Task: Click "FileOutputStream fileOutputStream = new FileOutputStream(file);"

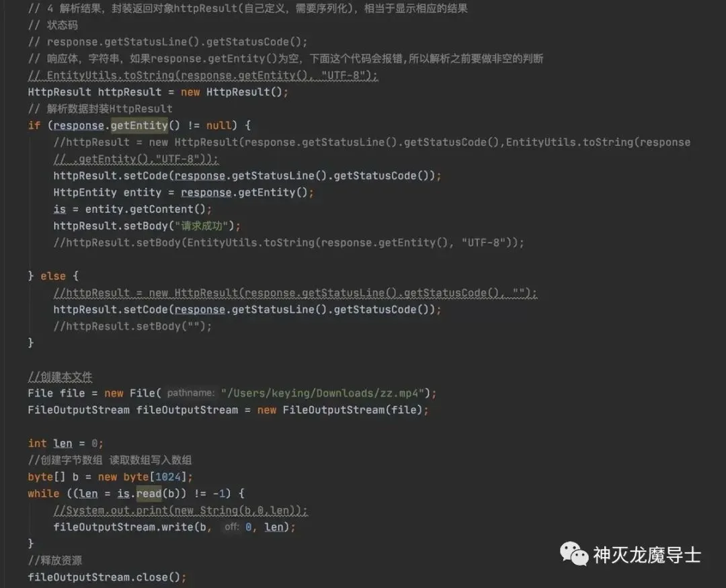Action: click(x=229, y=410)
